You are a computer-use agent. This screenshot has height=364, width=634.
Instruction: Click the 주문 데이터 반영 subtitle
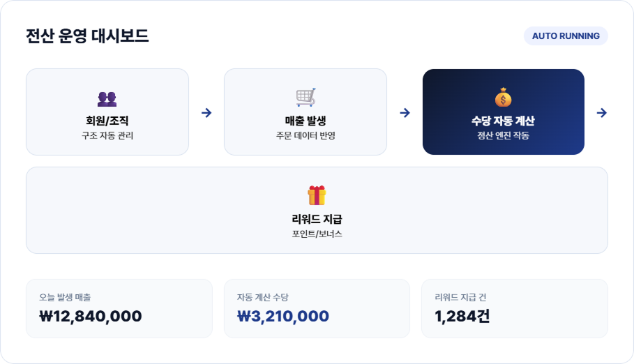pos(305,135)
